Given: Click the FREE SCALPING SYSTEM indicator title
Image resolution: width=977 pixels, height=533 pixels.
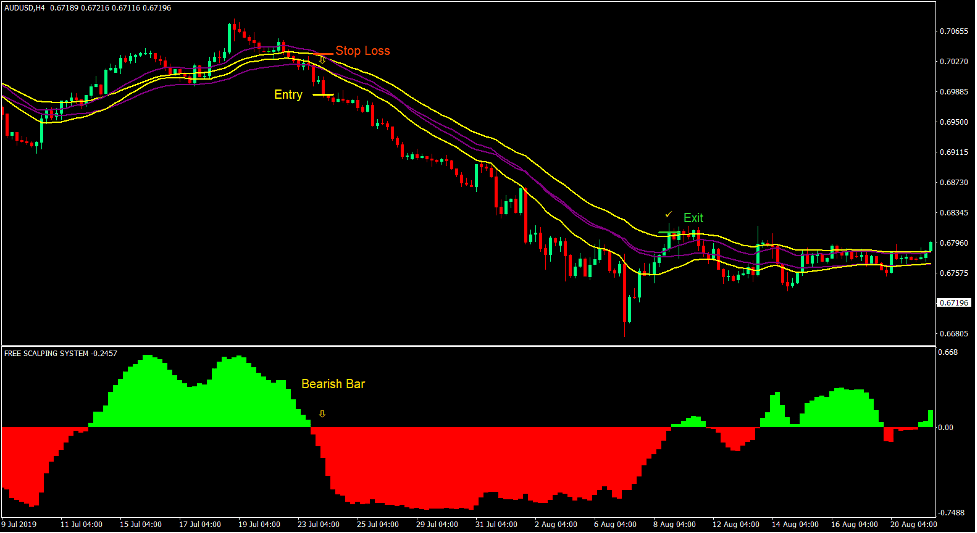Looking at the screenshot, I should (46, 353).
